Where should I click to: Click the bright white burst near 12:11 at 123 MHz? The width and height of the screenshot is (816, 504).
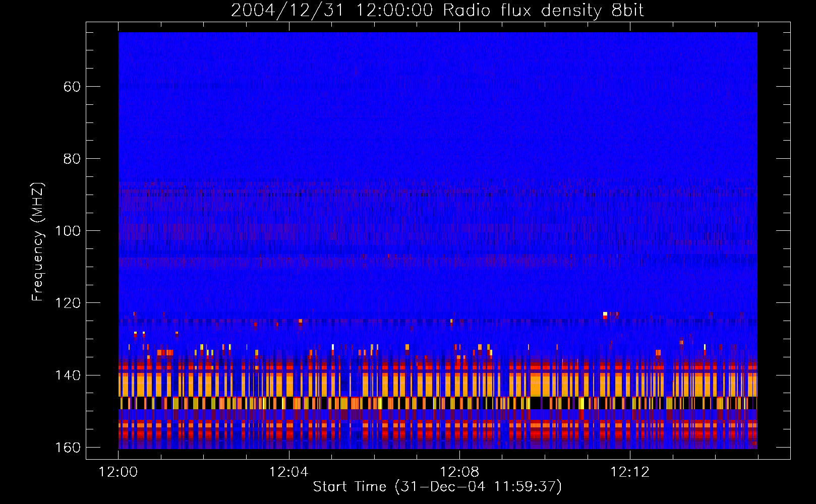(605, 314)
